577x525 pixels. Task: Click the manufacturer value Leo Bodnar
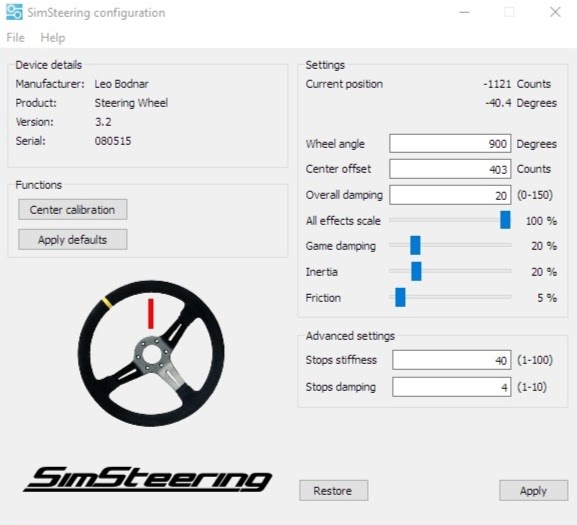click(x=121, y=84)
